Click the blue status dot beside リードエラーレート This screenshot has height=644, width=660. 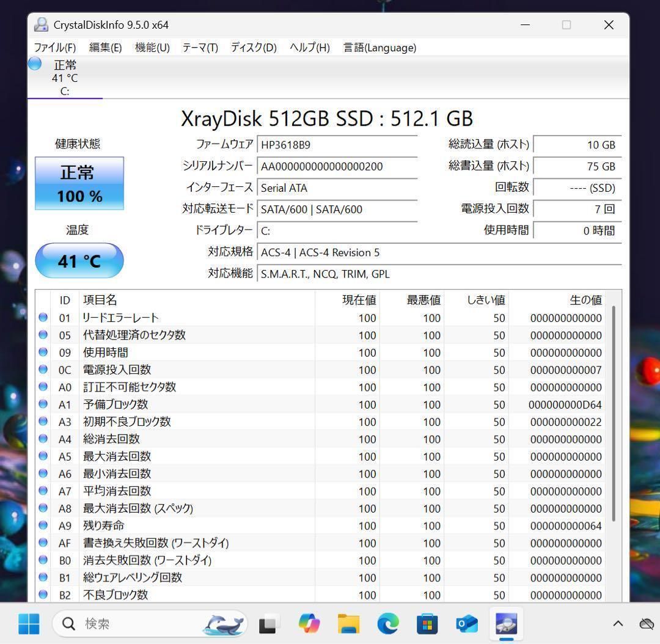click(43, 317)
